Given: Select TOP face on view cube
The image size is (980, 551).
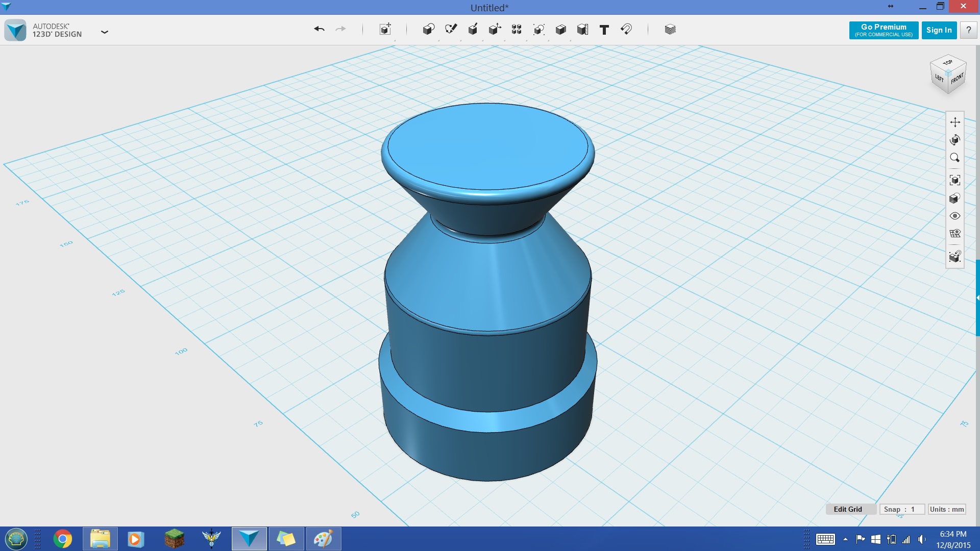Looking at the screenshot, I should click(x=948, y=62).
